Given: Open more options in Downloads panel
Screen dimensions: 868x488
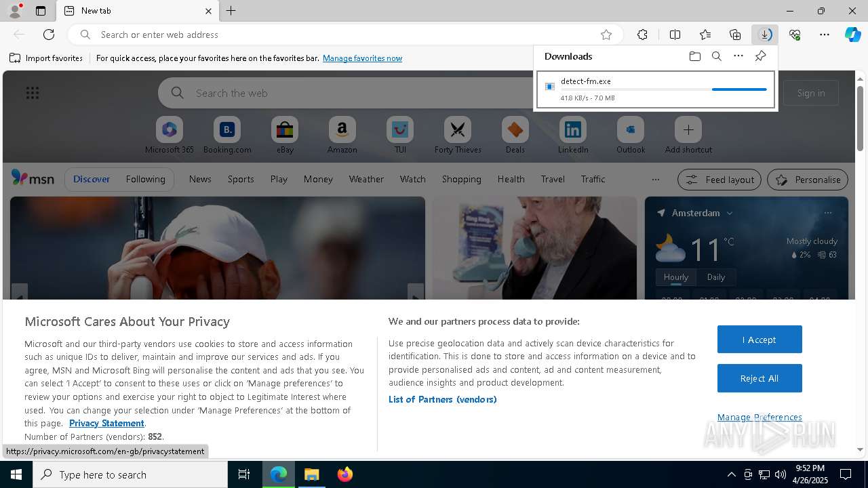Looking at the screenshot, I should [x=738, y=56].
